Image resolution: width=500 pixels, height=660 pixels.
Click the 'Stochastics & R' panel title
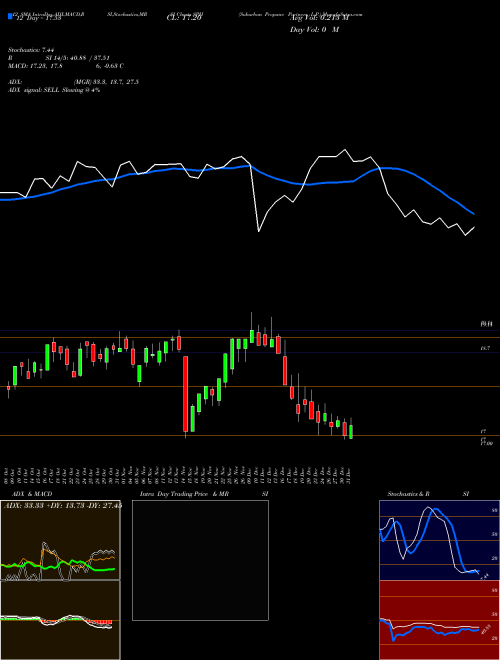pos(409,494)
